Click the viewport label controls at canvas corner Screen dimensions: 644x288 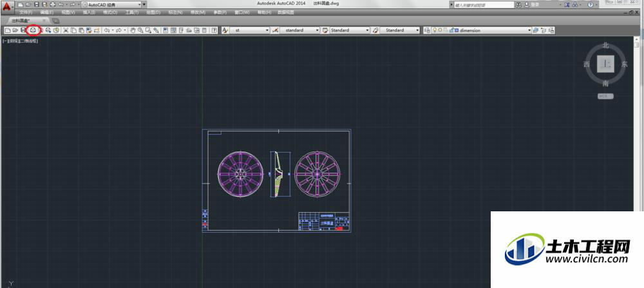click(20, 41)
